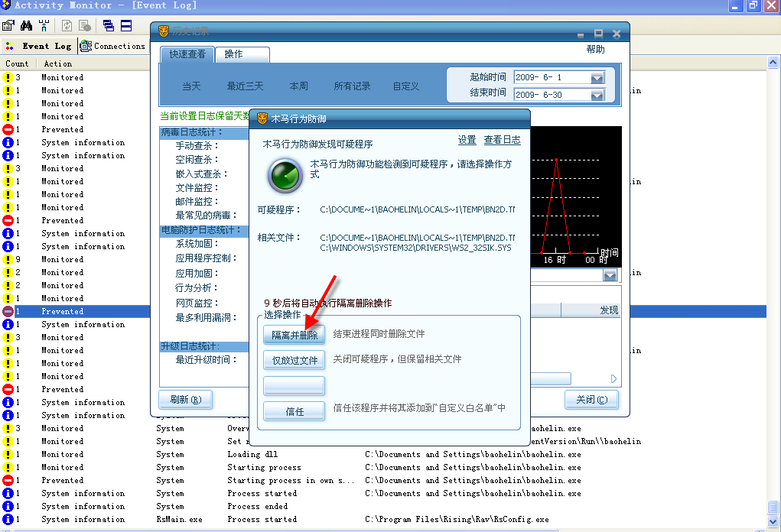Click the horizontal scrollbar thumb in history list
Image resolution: width=781 pixels, height=532 pixels.
click(x=551, y=378)
